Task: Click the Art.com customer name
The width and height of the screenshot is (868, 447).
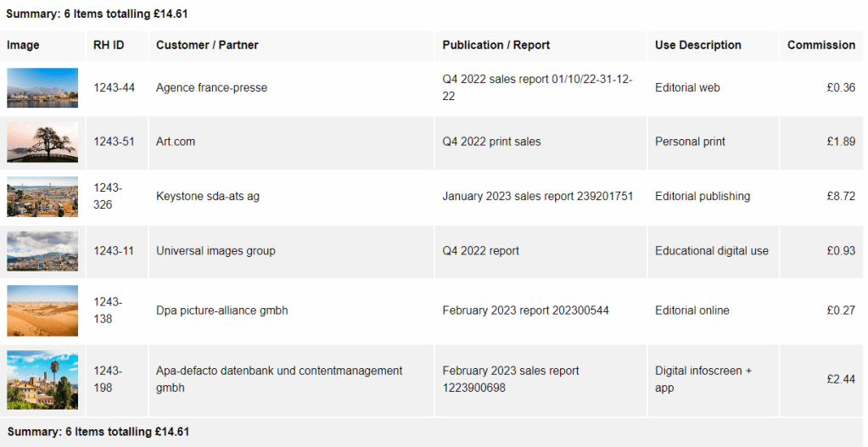Action: point(176,142)
